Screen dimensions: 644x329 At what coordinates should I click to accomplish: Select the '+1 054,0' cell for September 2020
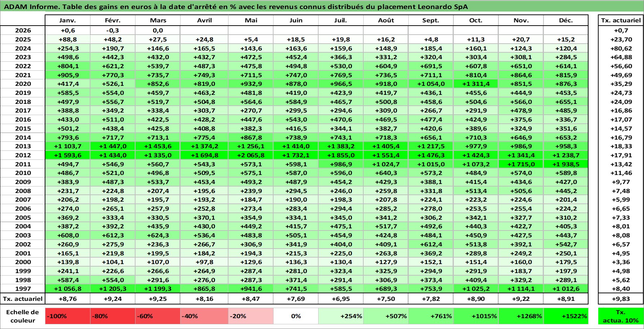(x=431, y=84)
